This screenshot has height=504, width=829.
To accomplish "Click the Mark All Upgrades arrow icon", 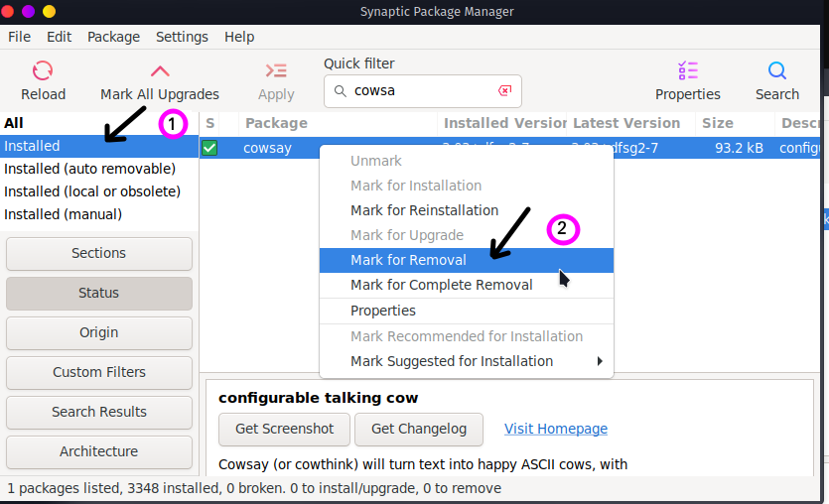I will click(x=160, y=70).
